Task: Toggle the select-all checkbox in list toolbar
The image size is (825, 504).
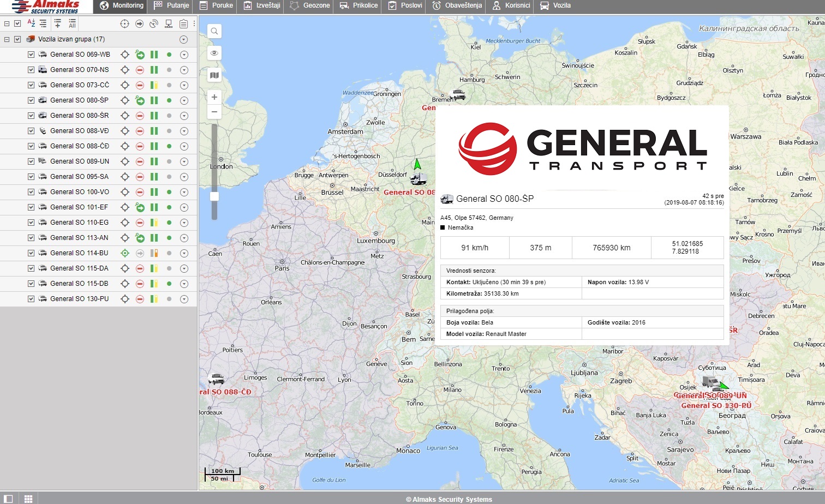Action: 17,23
